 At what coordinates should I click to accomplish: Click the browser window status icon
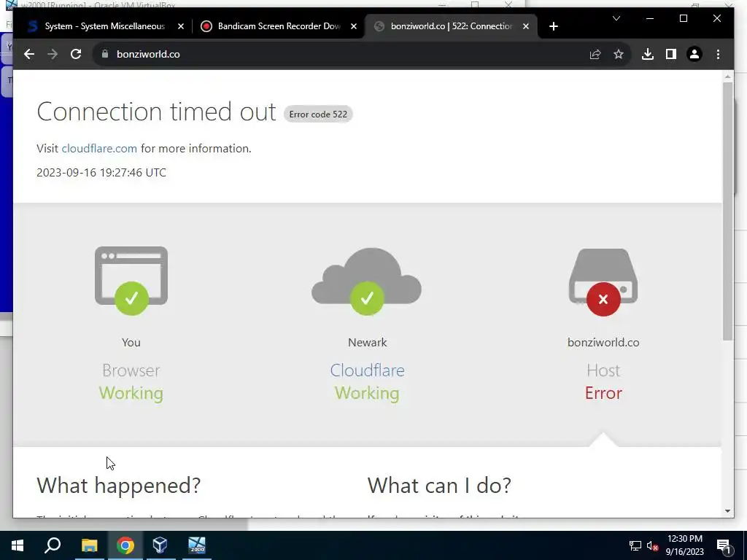131,281
